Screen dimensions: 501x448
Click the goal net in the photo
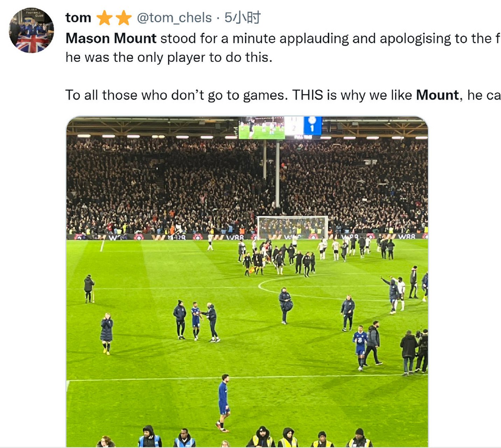293,227
